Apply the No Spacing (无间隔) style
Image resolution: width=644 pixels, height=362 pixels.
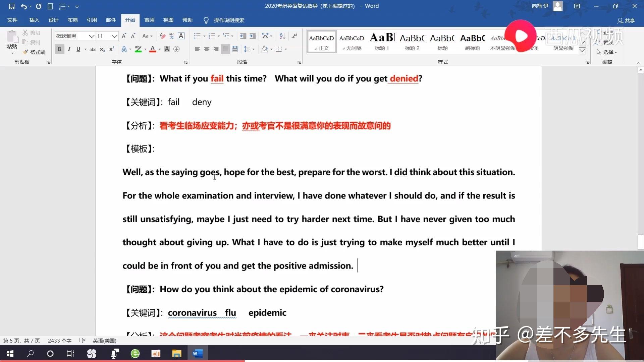click(x=352, y=42)
